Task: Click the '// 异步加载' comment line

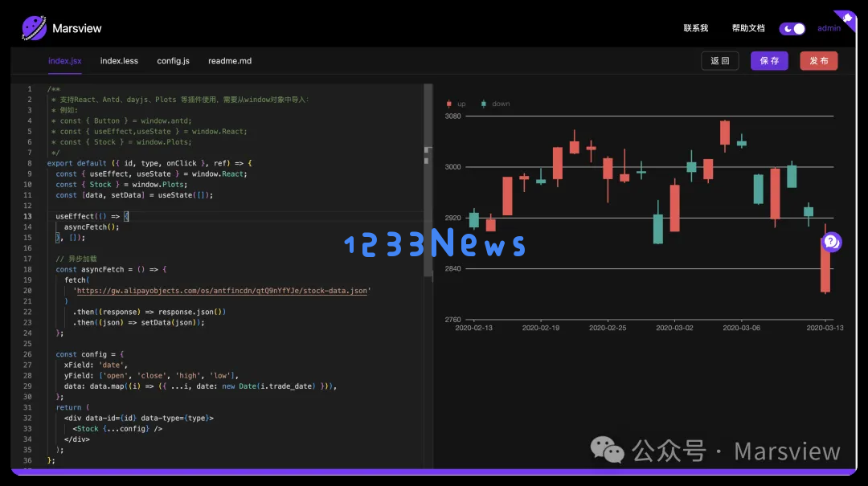Action: pyautogui.click(x=76, y=259)
